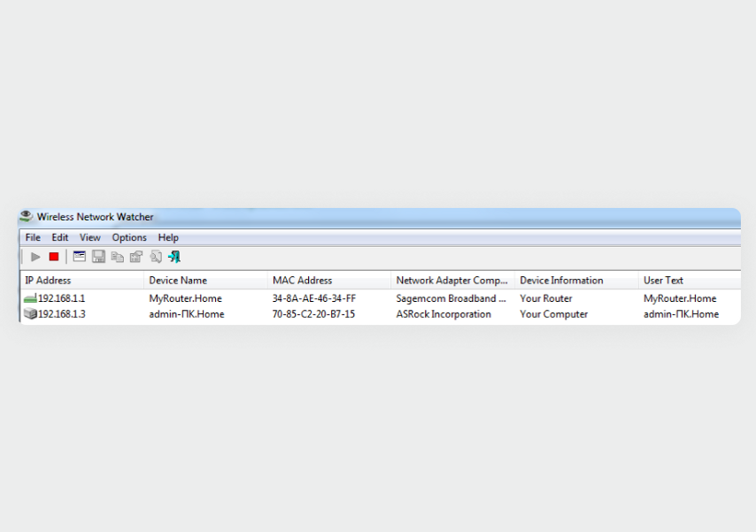This screenshot has width=756, height=532.
Task: Sort by User Text column header
Action: [x=690, y=281]
